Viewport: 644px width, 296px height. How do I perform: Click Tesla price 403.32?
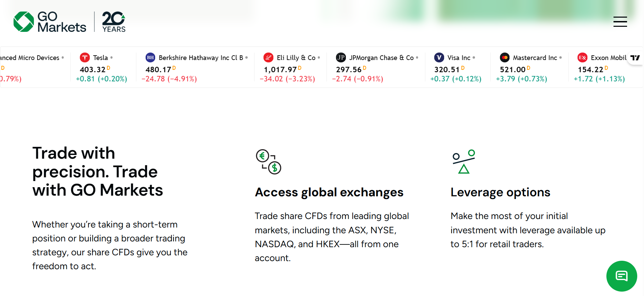coord(92,70)
